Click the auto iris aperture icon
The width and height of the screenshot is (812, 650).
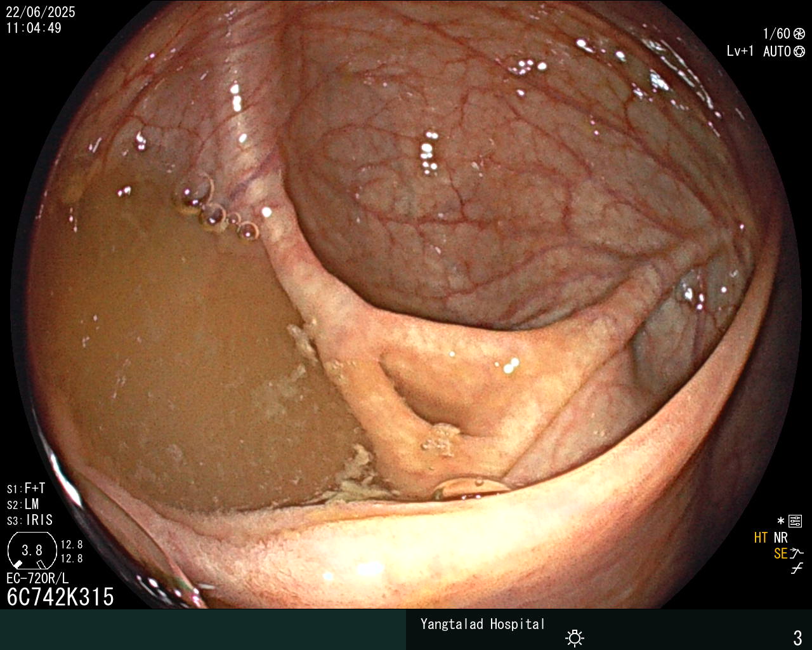[799, 51]
